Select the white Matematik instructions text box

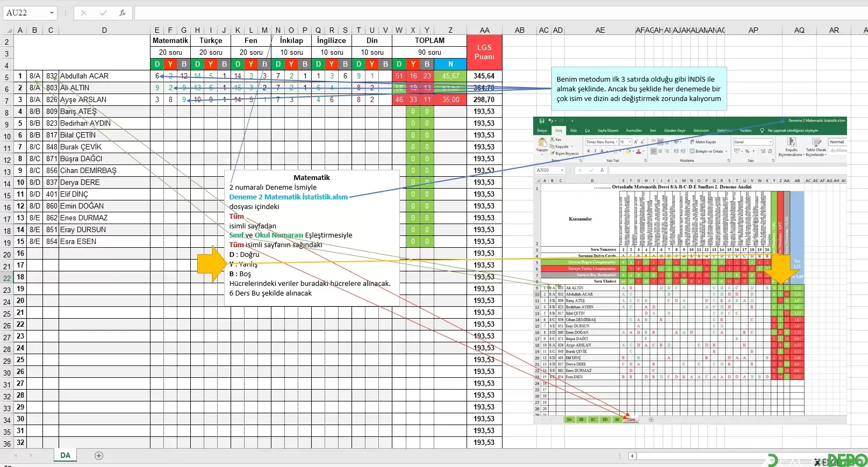pyautogui.click(x=312, y=238)
